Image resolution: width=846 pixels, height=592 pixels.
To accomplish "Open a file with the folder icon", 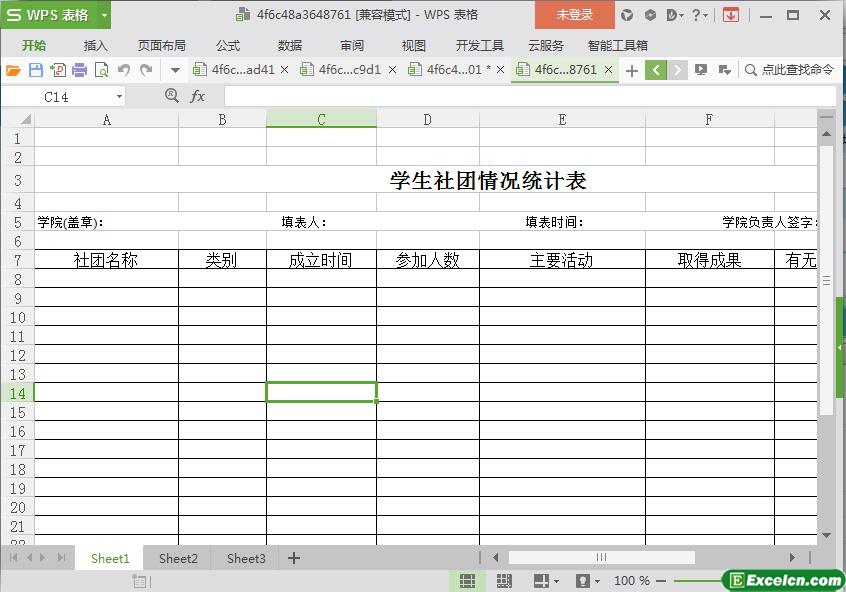I will [x=13, y=70].
